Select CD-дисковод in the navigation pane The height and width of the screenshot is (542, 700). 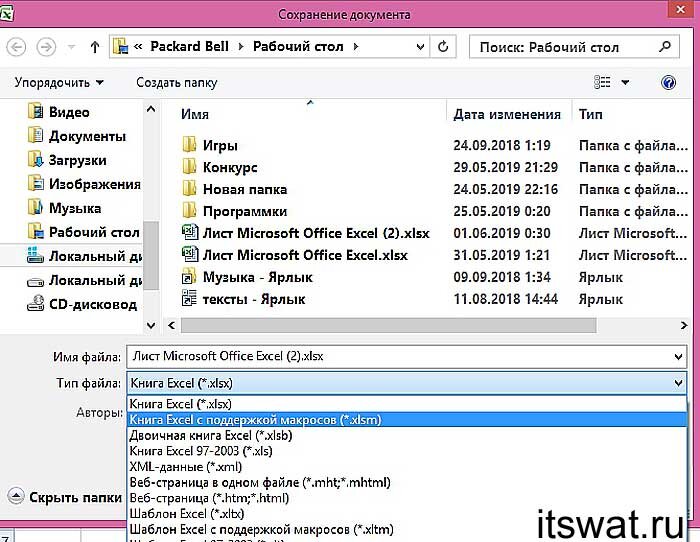tap(82, 304)
